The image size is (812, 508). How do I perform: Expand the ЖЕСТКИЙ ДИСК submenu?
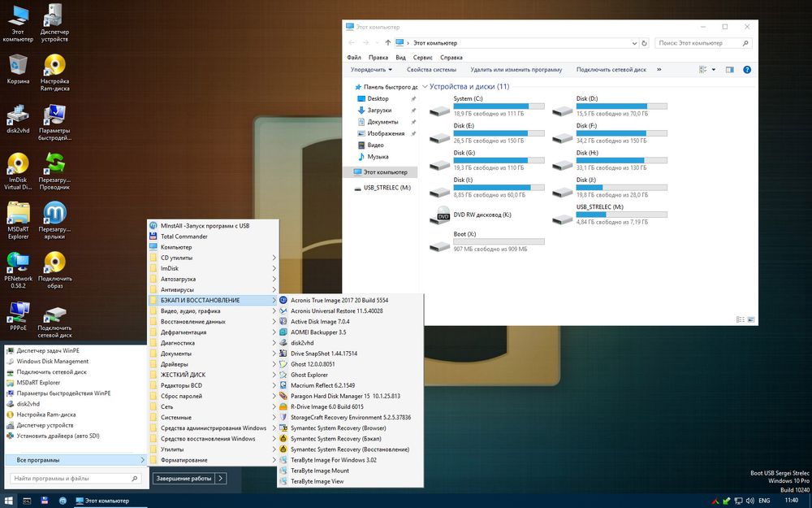[182, 375]
